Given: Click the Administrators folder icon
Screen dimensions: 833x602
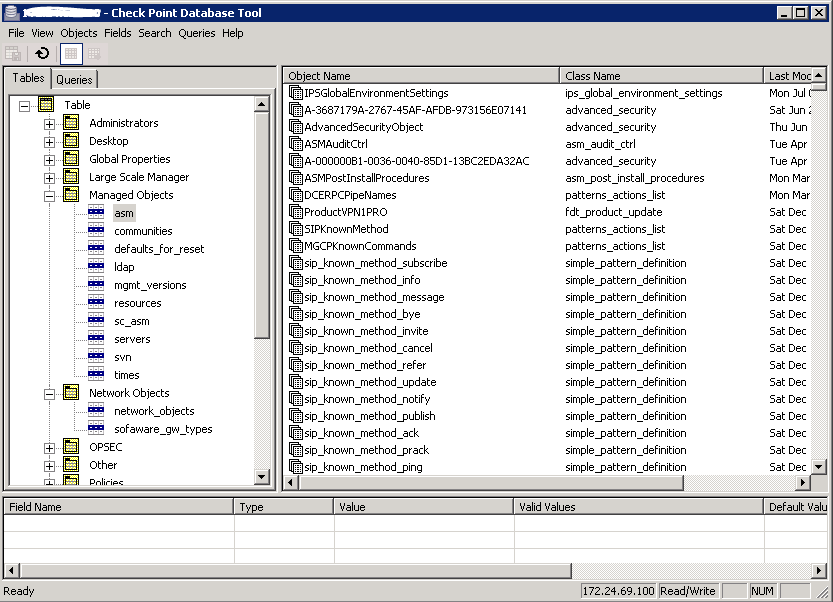Looking at the screenshot, I should click(x=71, y=123).
